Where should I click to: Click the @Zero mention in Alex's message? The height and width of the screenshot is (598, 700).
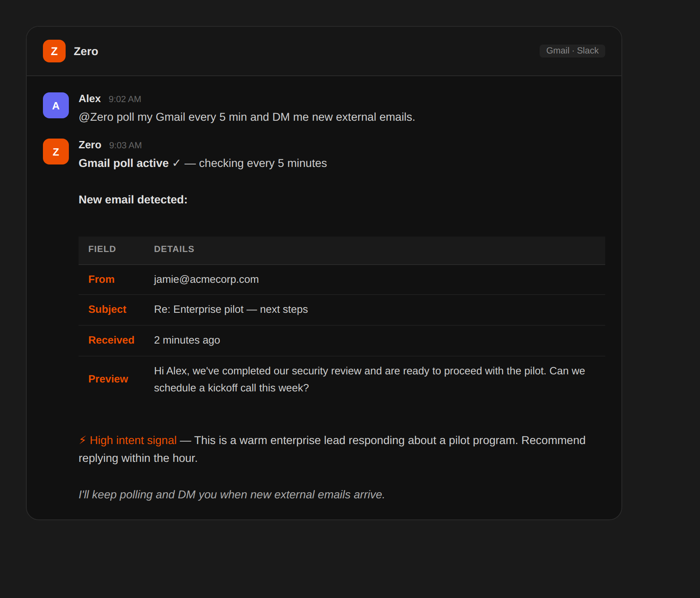tap(96, 117)
